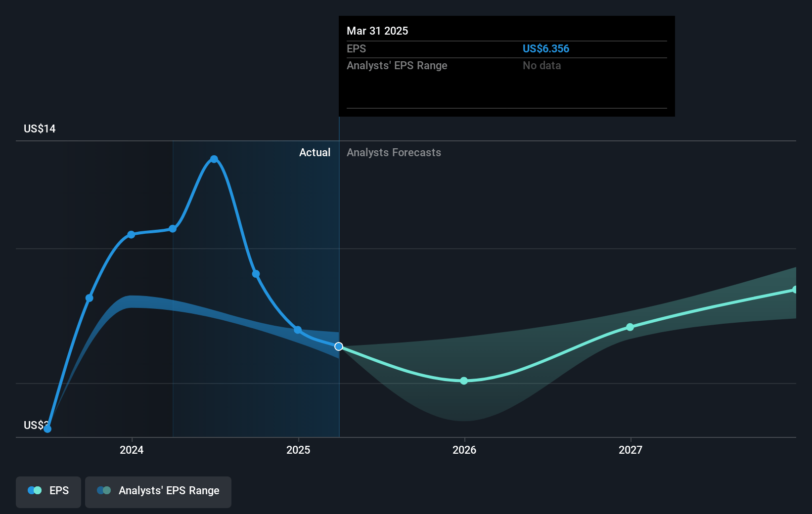812x514 pixels.
Task: Click the US$14 y-axis label
Action: (40, 128)
